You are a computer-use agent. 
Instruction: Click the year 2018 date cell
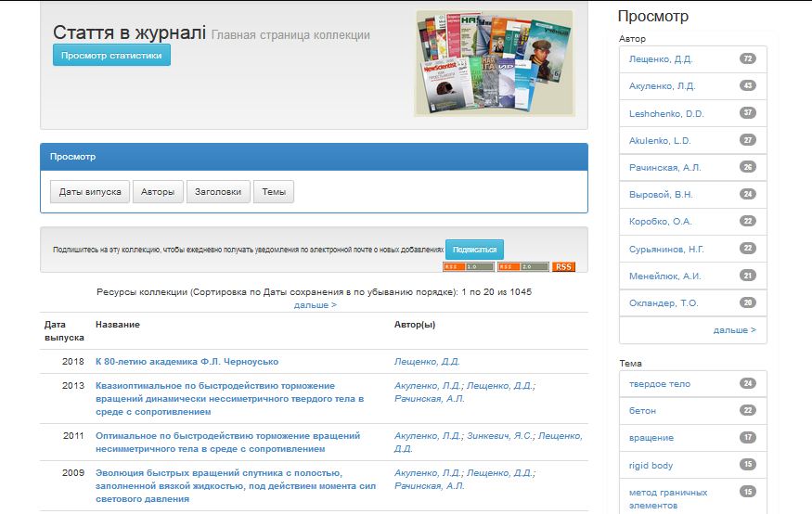click(73, 361)
